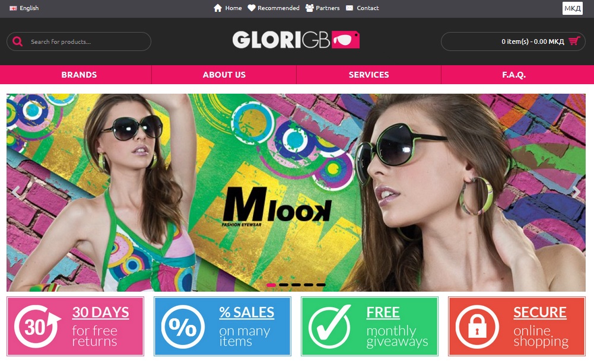Select the second slide indicator dash

pyautogui.click(x=284, y=285)
